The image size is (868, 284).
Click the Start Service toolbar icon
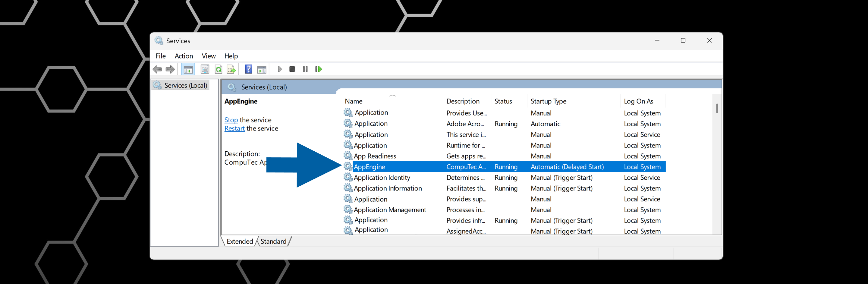click(280, 69)
